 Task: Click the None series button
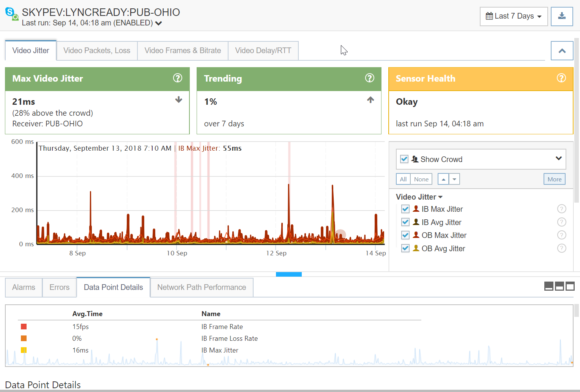tap(421, 179)
